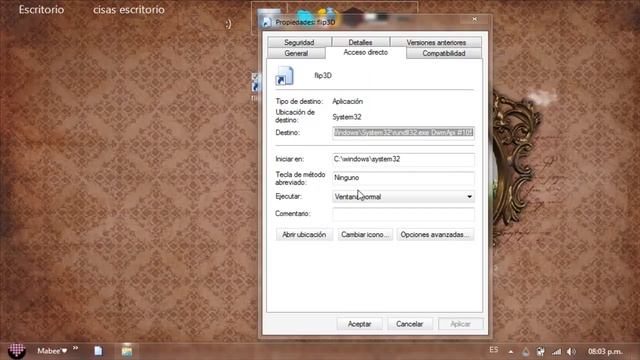
Task: Close the Propiedades flip3D dialog
Action: tap(474, 19)
